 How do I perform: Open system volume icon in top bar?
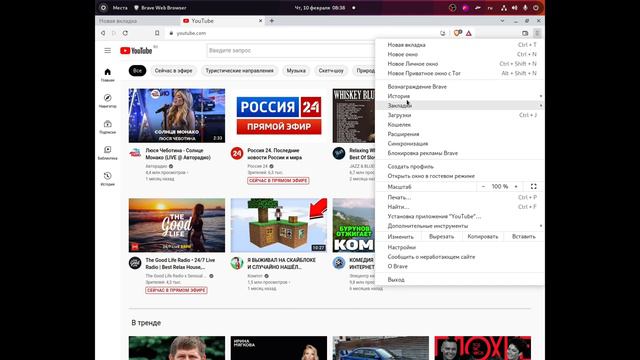[514, 8]
